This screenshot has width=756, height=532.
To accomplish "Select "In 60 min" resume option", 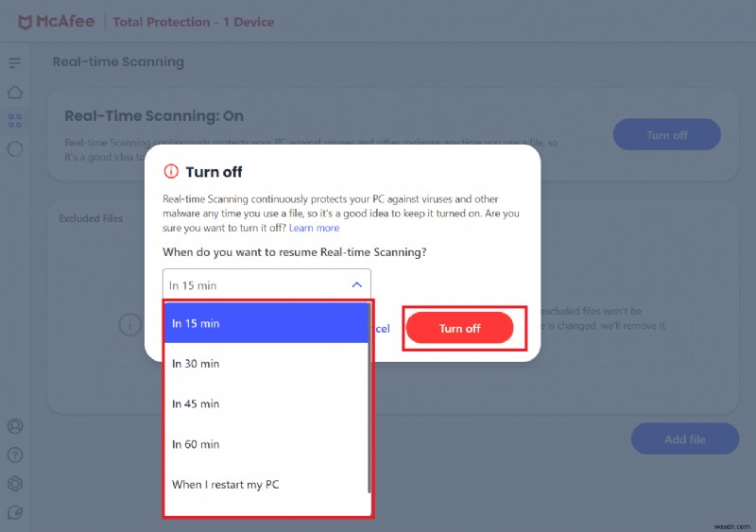I will (266, 444).
